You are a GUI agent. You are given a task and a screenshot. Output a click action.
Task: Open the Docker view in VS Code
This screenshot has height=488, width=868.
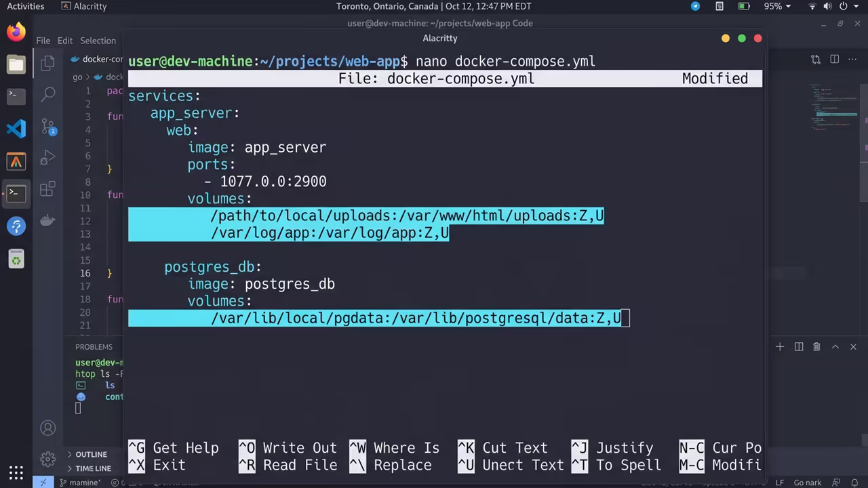coord(47,220)
